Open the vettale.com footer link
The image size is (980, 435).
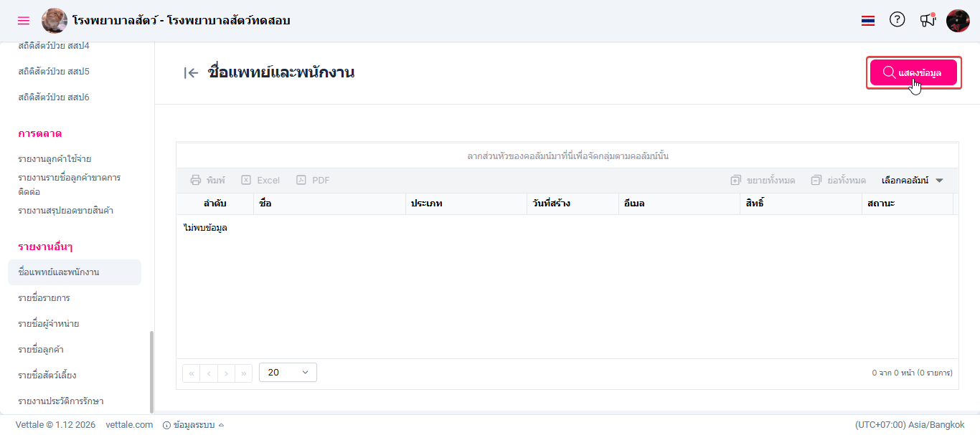coord(129,425)
